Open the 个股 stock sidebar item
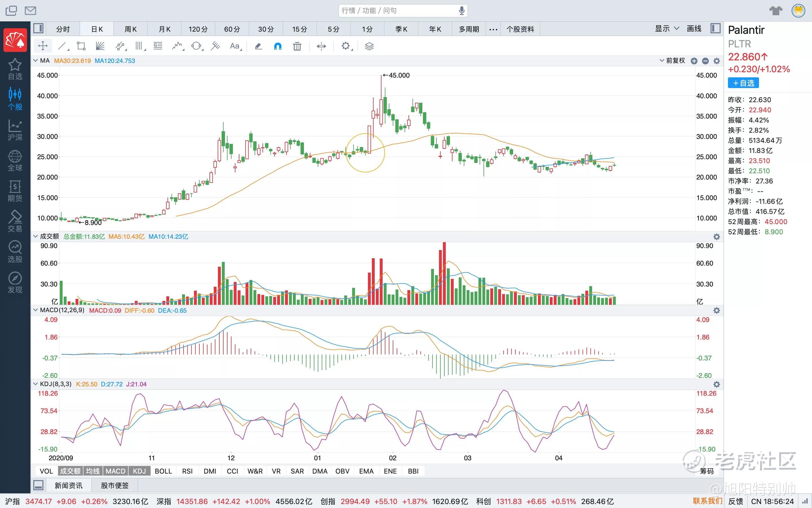The image size is (812, 508). coord(15,99)
